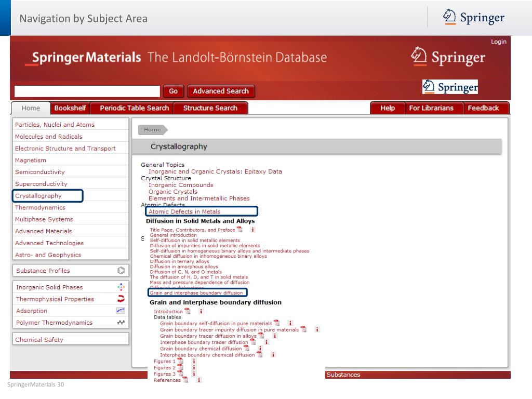Select Molecules and Radicals subject
The height and width of the screenshot is (399, 532).
48,137
